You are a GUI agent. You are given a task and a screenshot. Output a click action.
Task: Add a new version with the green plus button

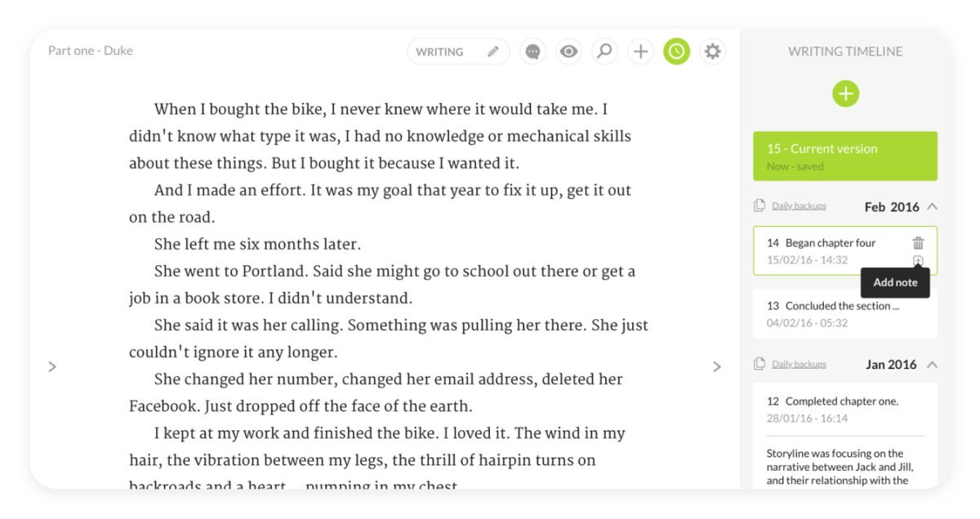(846, 94)
